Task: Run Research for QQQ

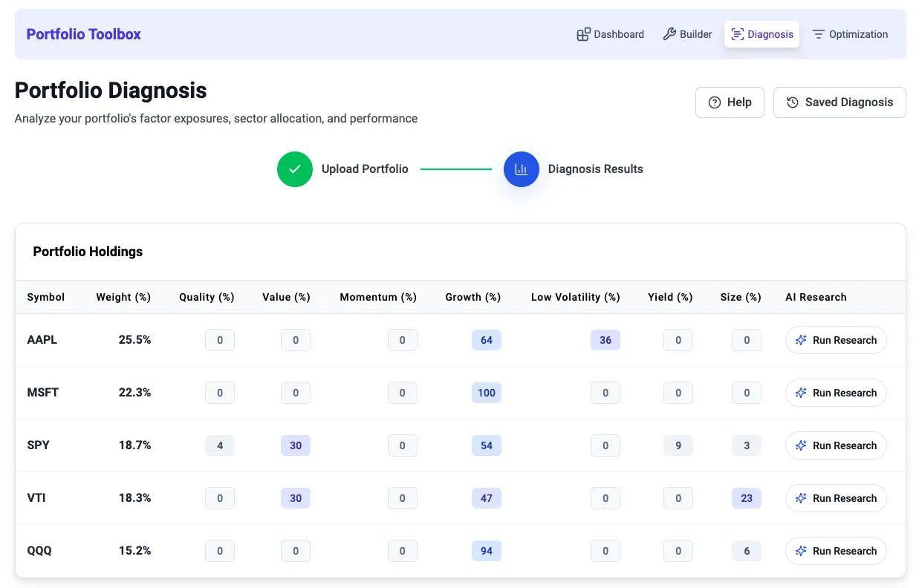Action: point(836,551)
